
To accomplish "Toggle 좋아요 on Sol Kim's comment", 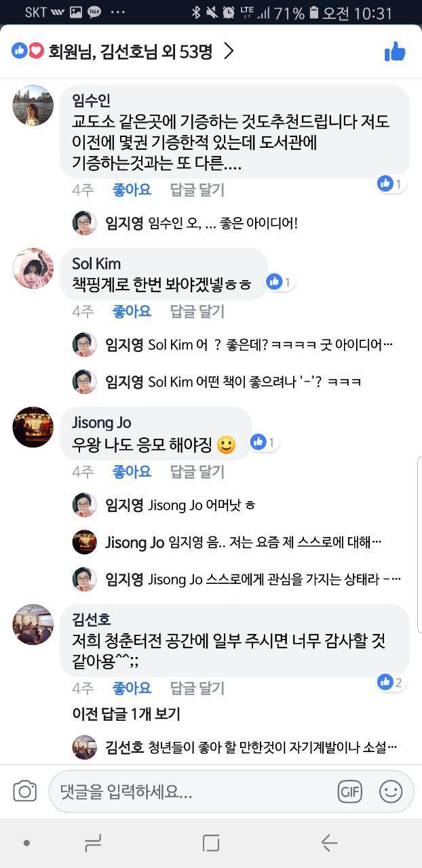I will [132, 311].
